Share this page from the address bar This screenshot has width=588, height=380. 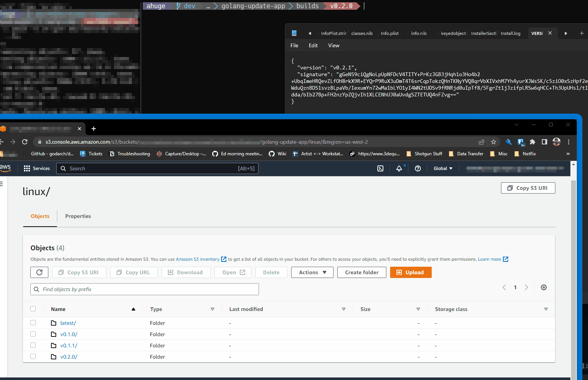coord(482,142)
